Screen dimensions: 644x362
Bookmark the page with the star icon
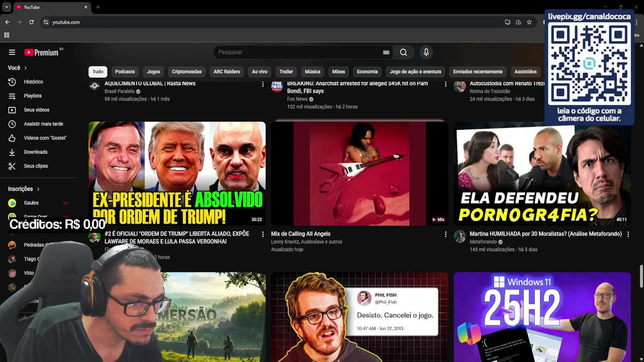529,22
